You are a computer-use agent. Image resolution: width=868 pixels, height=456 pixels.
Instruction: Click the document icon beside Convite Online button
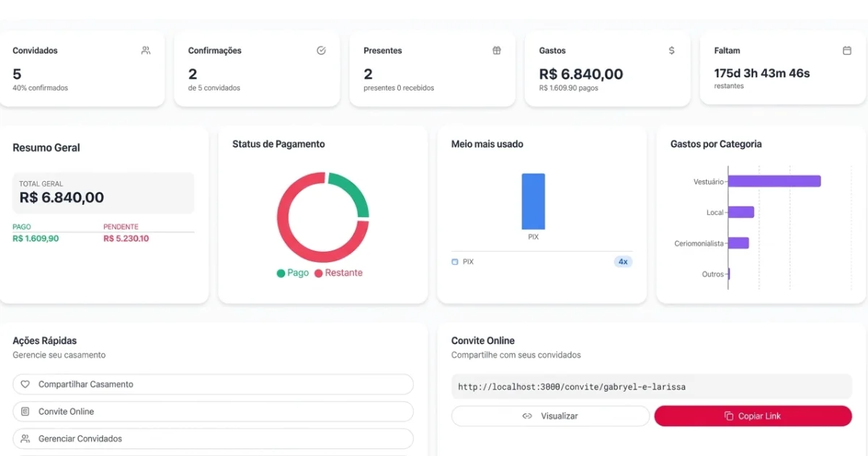pyautogui.click(x=25, y=412)
